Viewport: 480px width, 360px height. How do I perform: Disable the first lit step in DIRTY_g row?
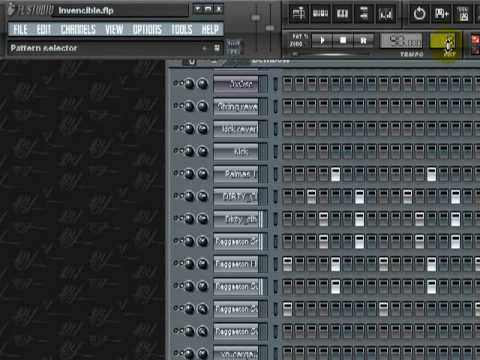coord(311,197)
